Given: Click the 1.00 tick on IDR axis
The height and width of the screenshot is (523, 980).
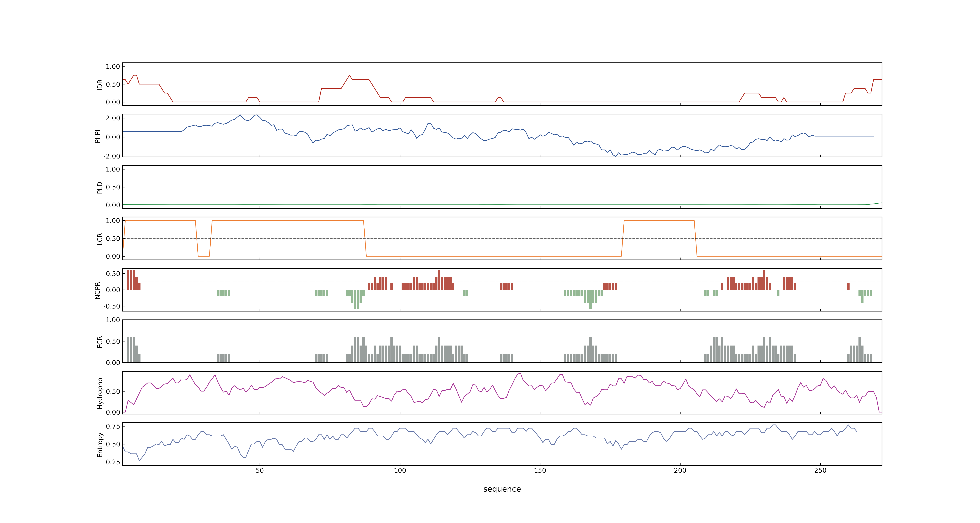Looking at the screenshot, I should 113,66.
